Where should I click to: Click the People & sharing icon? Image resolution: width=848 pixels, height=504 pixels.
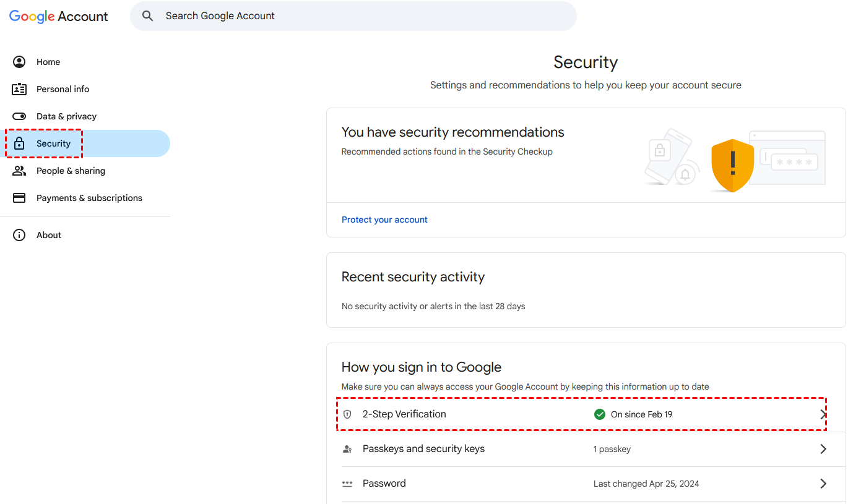click(19, 171)
